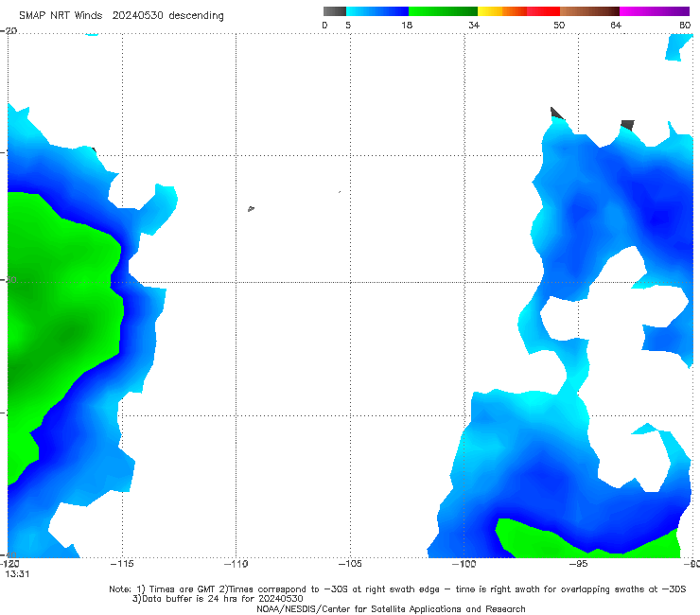
Task: Click the longitude label -100
Action: tap(464, 564)
